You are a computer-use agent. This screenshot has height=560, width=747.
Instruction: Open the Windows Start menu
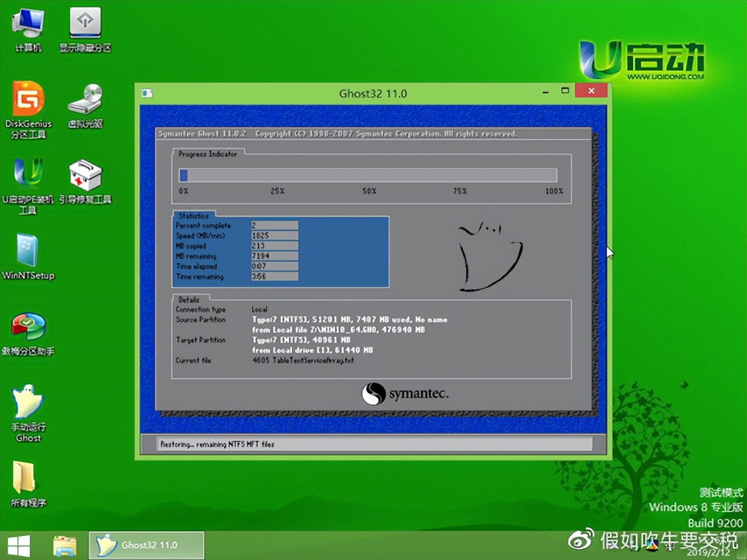coord(19,545)
